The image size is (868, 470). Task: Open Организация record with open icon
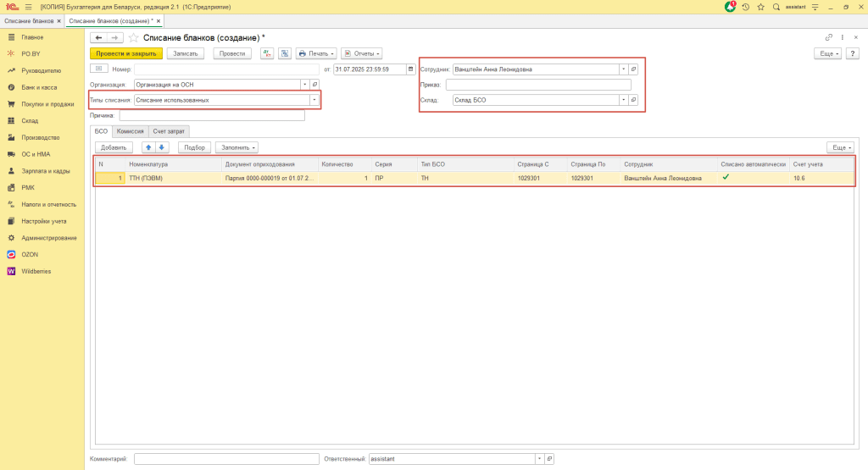314,85
